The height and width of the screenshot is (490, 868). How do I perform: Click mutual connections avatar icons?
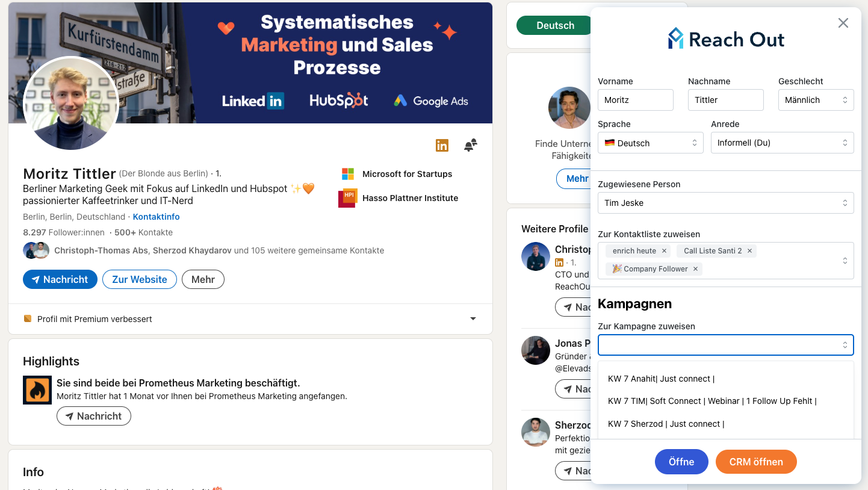(36, 250)
